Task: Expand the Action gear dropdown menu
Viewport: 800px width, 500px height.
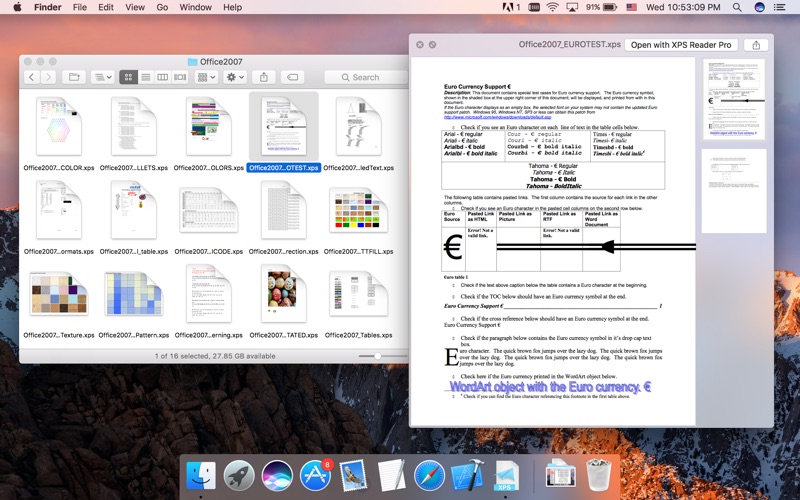Action: [x=235, y=77]
